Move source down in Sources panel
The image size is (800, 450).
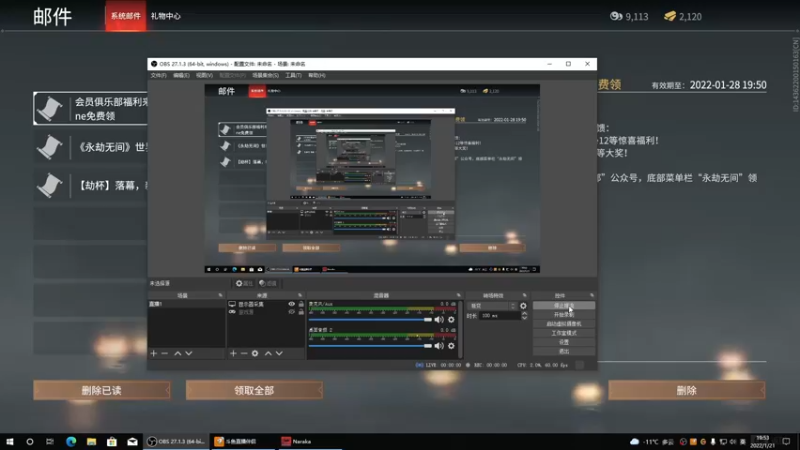pyautogui.click(x=279, y=353)
